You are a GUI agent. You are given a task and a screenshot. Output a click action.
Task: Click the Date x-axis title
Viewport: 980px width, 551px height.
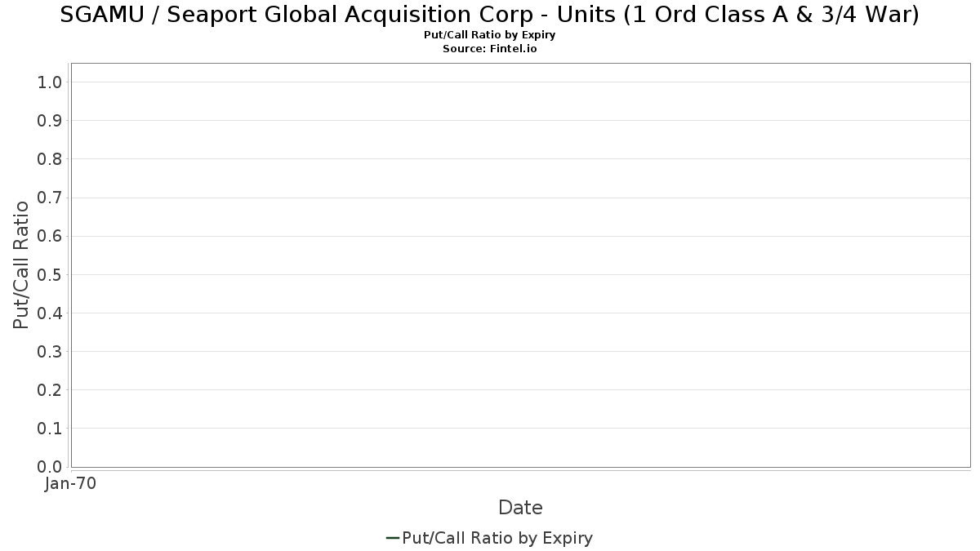520,508
